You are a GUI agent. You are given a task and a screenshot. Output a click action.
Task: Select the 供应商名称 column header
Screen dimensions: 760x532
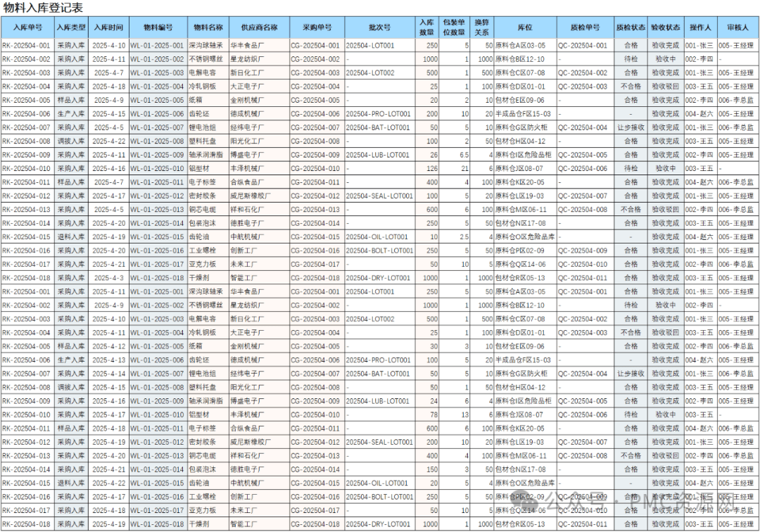(259, 27)
